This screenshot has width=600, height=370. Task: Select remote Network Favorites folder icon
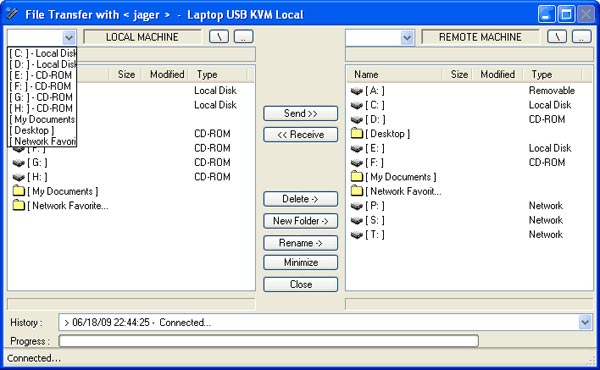coord(357,191)
